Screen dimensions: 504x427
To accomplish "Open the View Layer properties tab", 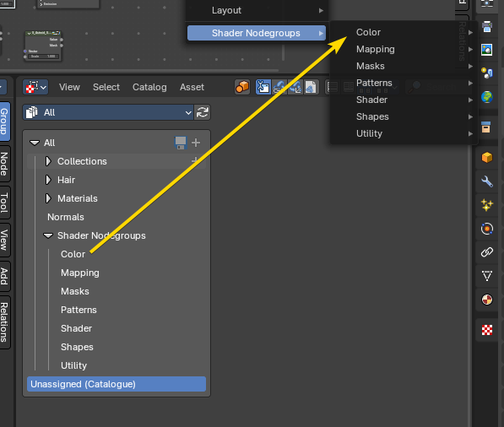I will (486, 50).
